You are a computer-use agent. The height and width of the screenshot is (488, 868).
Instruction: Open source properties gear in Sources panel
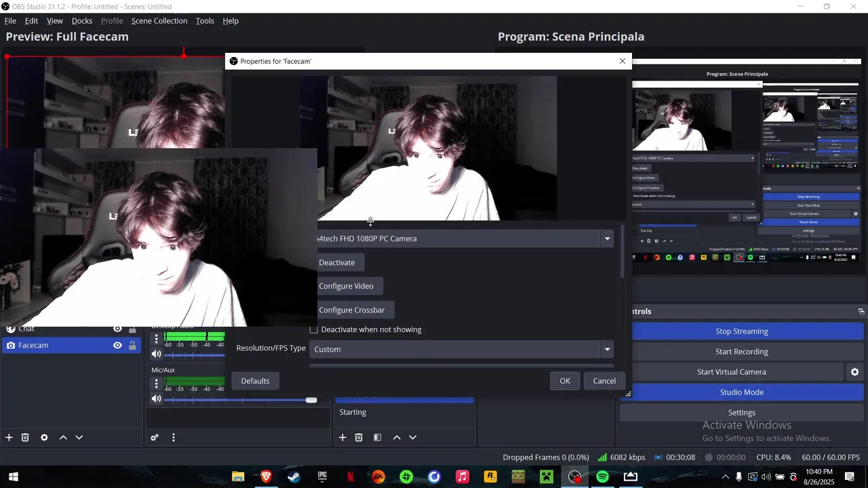tap(44, 438)
